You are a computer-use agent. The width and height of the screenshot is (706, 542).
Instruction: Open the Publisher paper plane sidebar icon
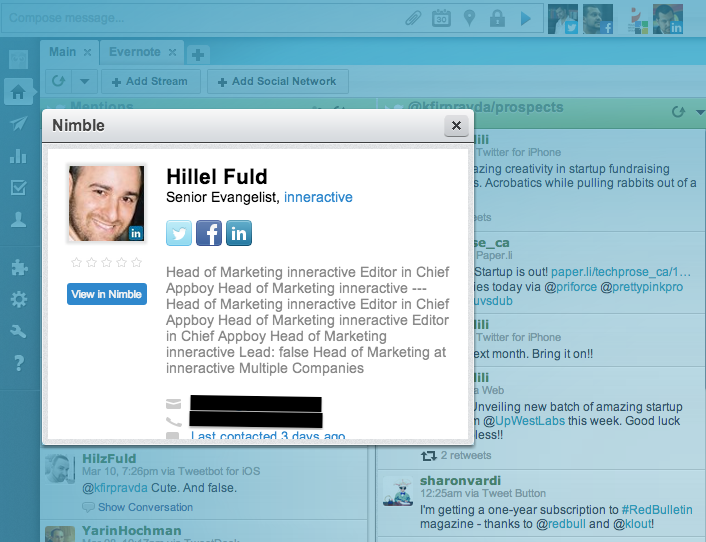pos(18,123)
